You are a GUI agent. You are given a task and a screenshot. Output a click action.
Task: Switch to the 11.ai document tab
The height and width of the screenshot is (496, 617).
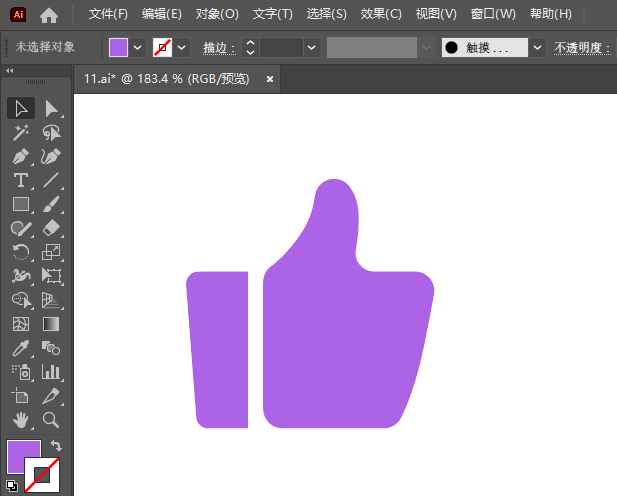pos(166,79)
